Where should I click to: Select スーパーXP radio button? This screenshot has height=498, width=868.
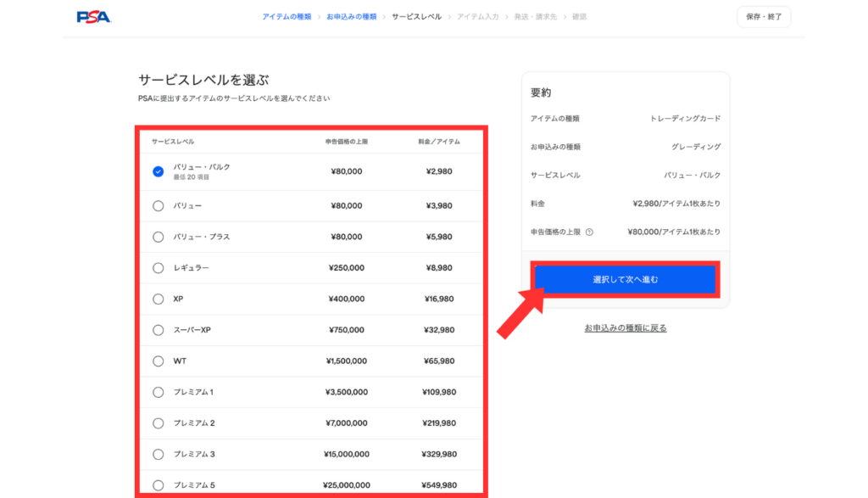[x=159, y=330]
